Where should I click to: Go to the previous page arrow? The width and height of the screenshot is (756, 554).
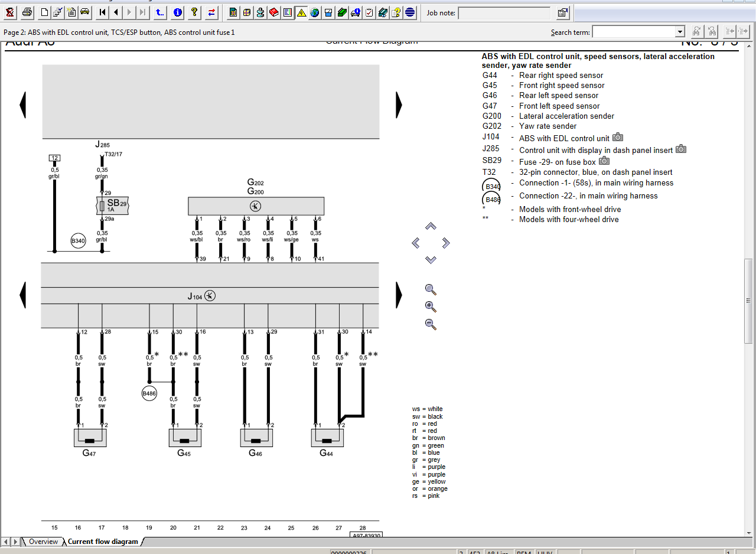pos(116,12)
